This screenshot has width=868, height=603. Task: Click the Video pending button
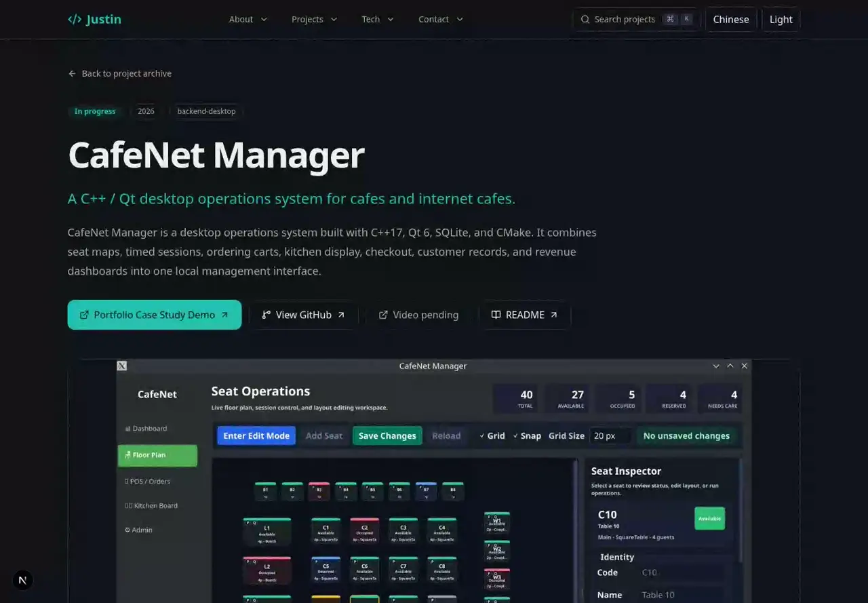pos(418,315)
